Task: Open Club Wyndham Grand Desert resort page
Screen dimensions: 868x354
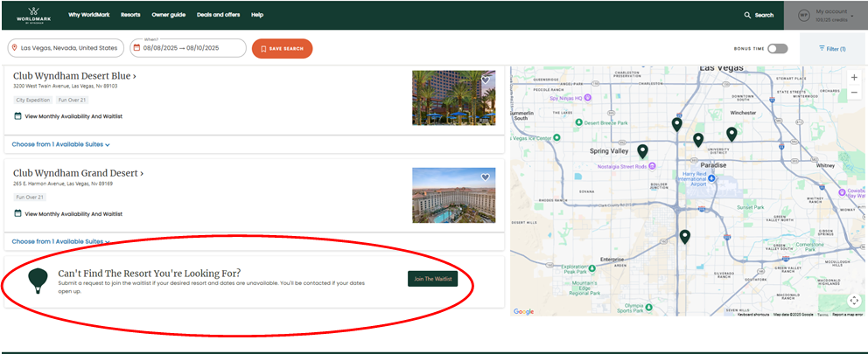Action: coord(78,174)
